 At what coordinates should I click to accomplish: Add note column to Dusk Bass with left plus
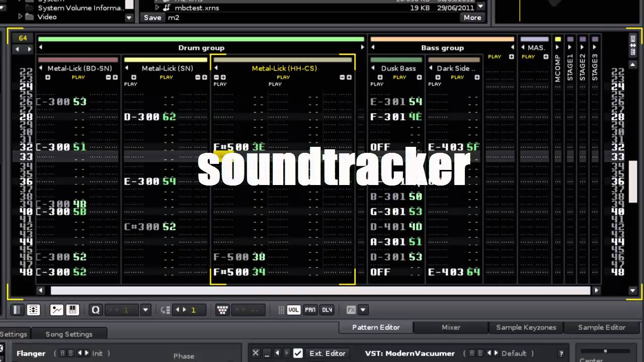tap(380, 77)
